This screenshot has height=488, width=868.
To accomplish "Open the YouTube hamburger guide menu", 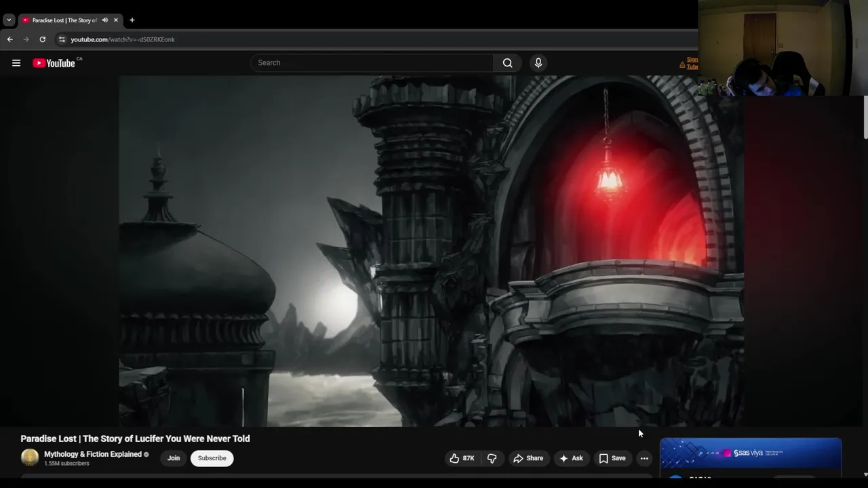I will tap(16, 63).
